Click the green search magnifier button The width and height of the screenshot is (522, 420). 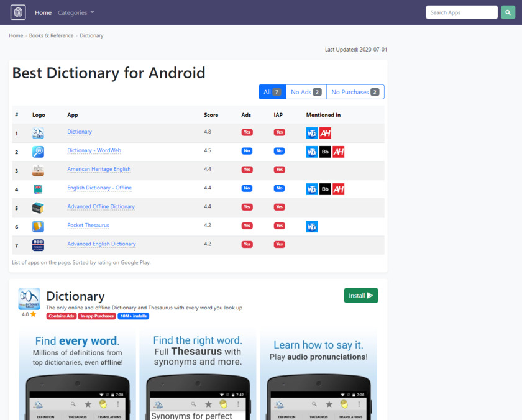(508, 12)
